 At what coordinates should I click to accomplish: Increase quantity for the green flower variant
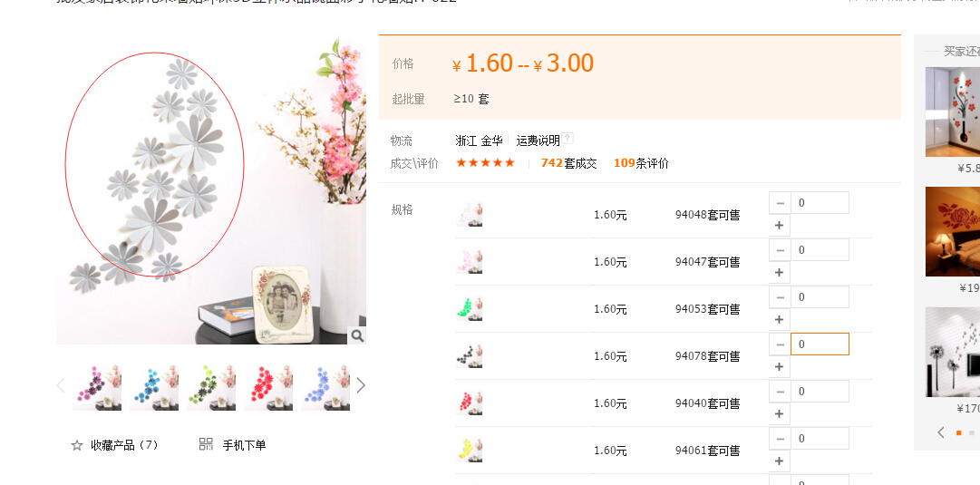780,319
